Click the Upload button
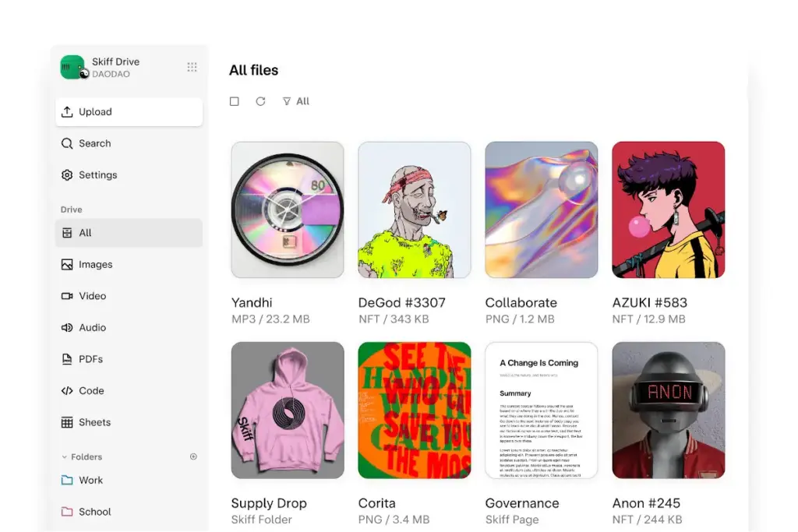The image size is (798, 532). pos(129,112)
